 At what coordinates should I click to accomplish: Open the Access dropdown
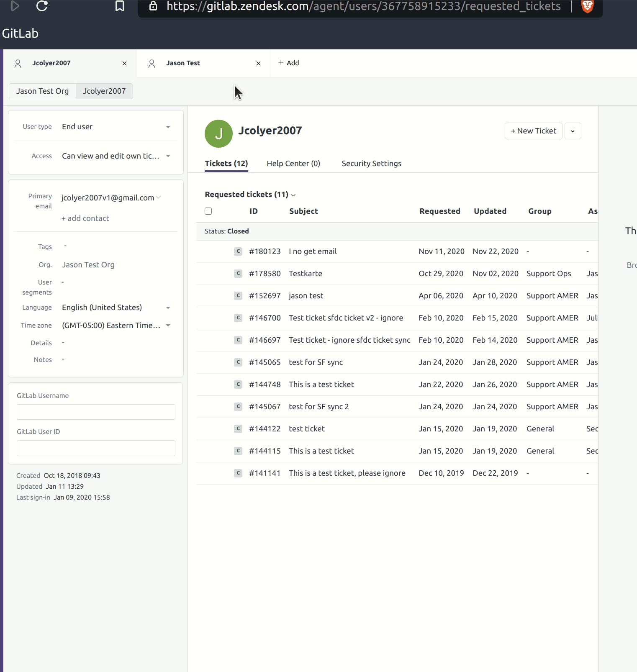(168, 156)
